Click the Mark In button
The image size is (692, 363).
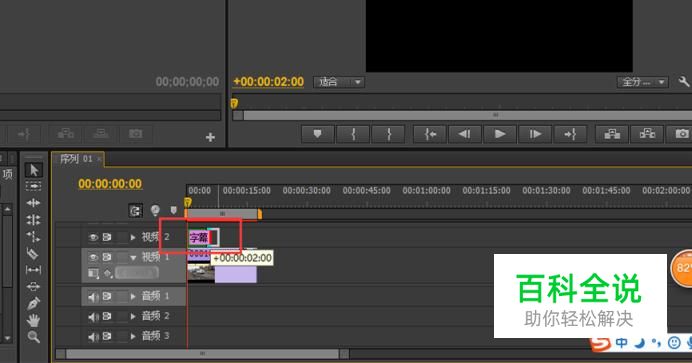(353, 134)
